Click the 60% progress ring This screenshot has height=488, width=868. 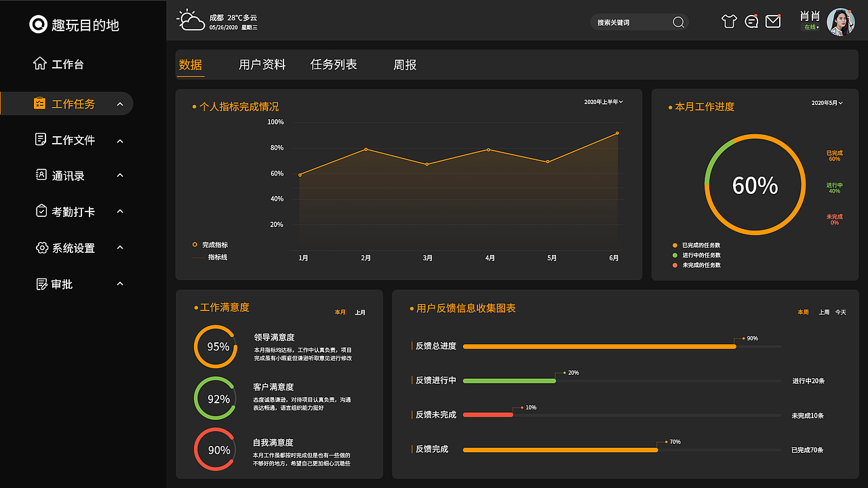pos(755,184)
